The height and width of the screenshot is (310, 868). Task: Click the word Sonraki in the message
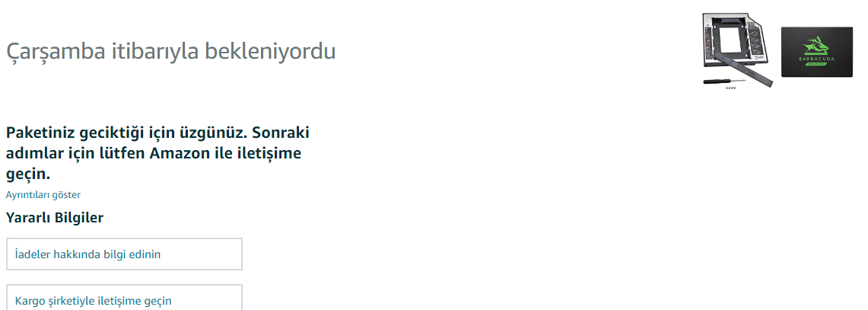click(281, 133)
